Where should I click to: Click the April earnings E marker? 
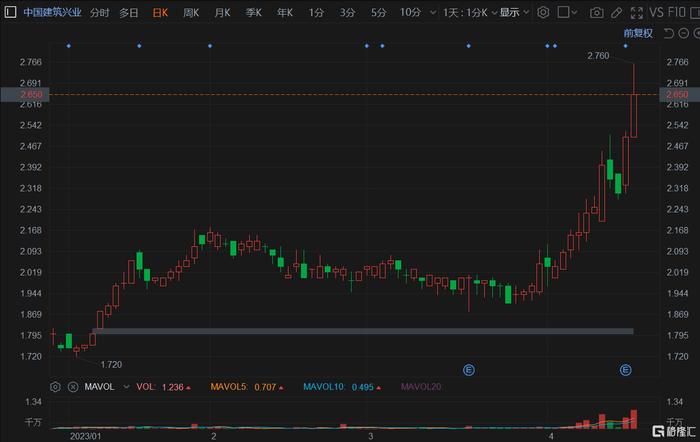coord(625,370)
